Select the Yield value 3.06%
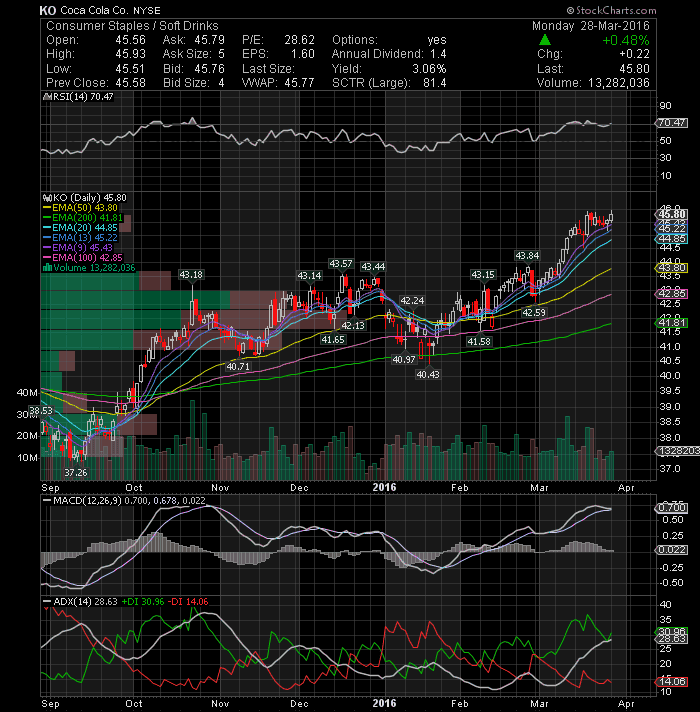The image size is (700, 712). tap(429, 69)
